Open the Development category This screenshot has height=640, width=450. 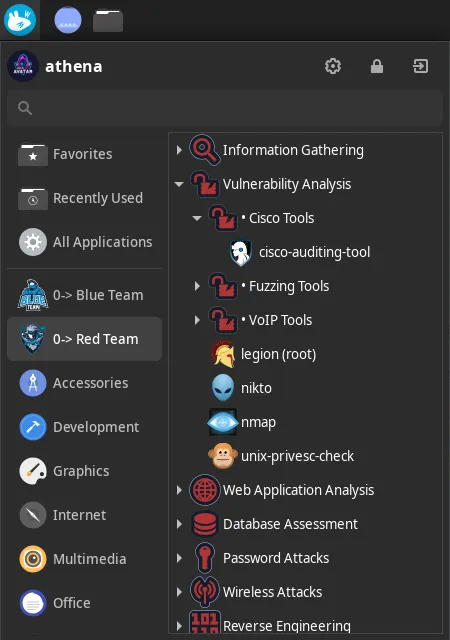click(x=85, y=427)
